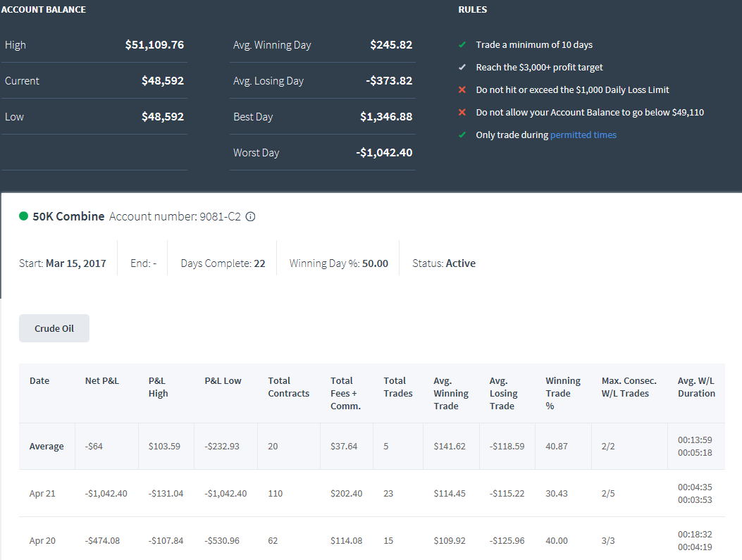Click green checkmark beside permitted times rule
The height and width of the screenshot is (560, 742).
462,135
